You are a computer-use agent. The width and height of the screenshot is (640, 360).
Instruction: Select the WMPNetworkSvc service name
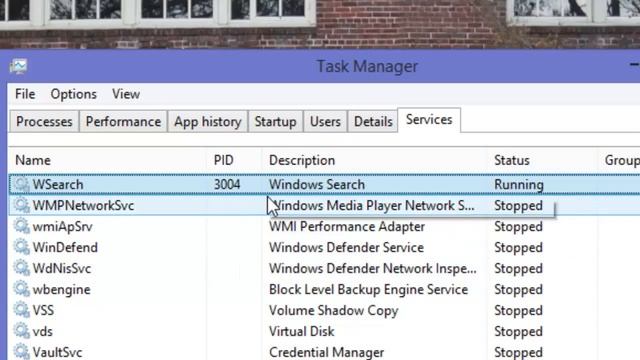(x=83, y=205)
